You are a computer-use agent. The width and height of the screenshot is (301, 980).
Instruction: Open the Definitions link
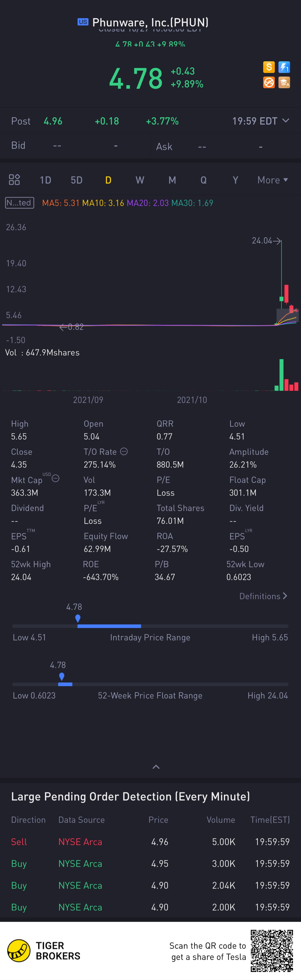point(263,596)
